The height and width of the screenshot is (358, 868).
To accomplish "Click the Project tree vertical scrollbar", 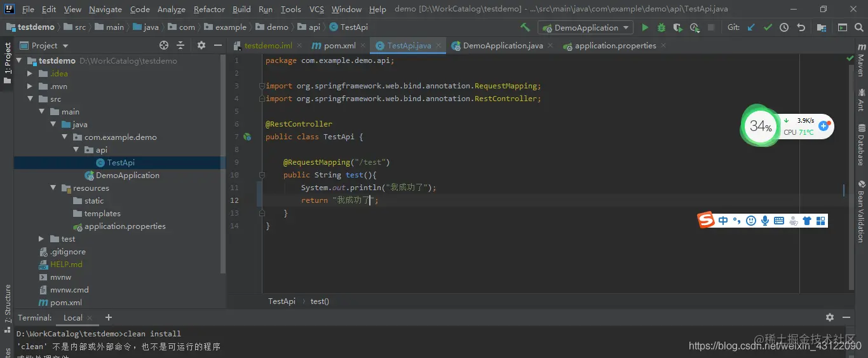I will pos(222,163).
